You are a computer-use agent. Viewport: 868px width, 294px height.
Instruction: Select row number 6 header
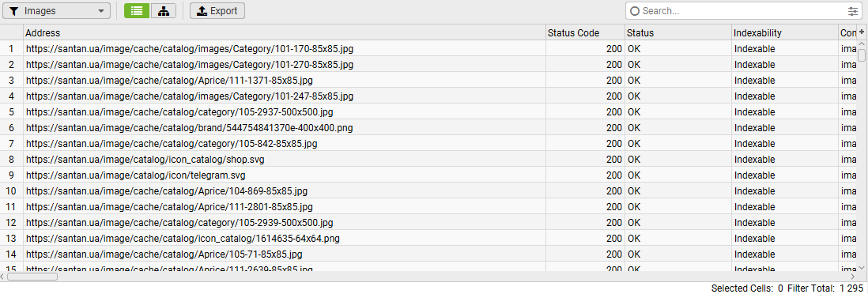pyautogui.click(x=11, y=128)
